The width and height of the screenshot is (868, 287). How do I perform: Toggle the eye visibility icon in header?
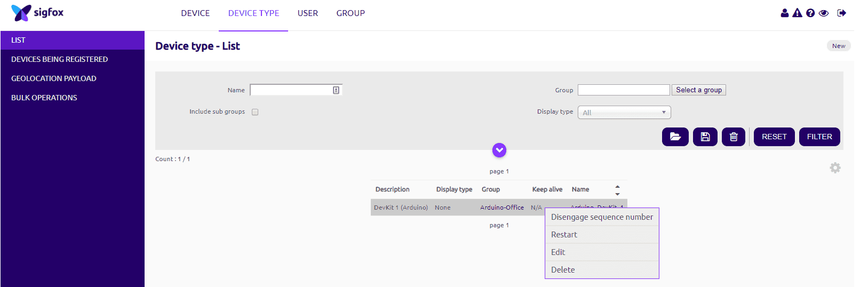(x=824, y=13)
